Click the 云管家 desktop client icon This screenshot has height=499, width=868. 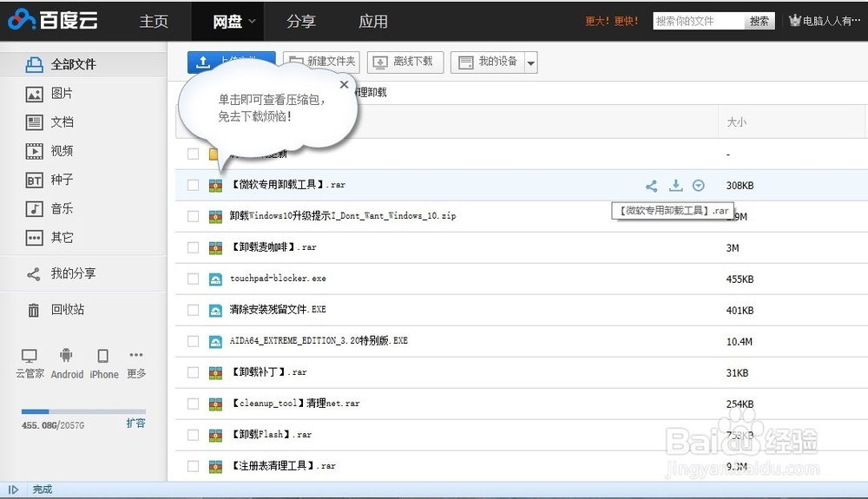coord(30,355)
